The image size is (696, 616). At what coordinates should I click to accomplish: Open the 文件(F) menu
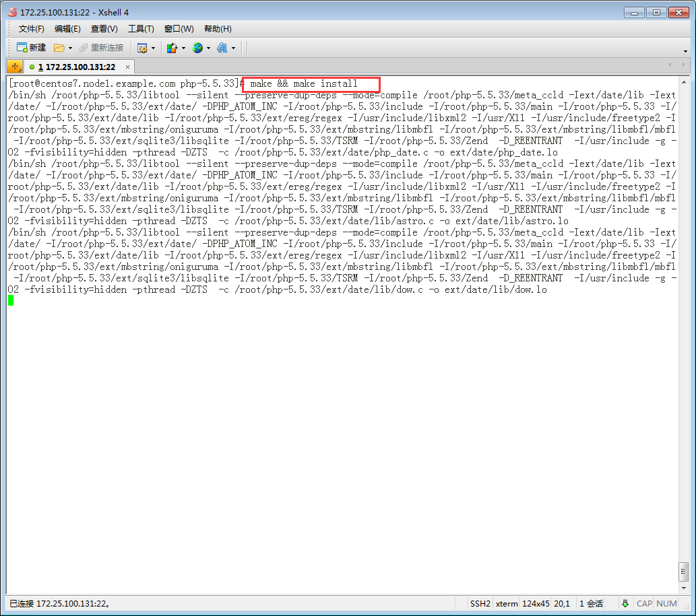(31, 29)
